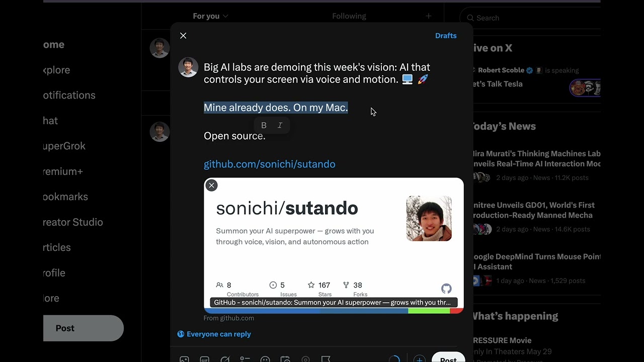Open SuperGrok in left sidebar
The height and width of the screenshot is (362, 644).
(x=64, y=146)
